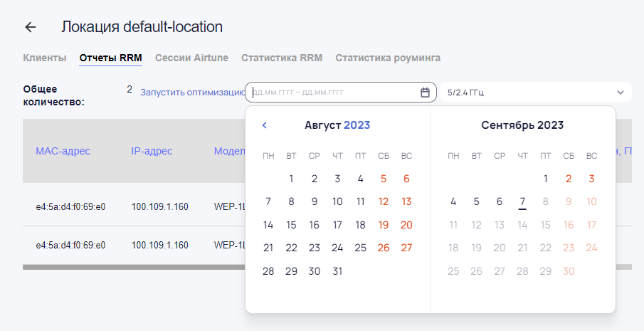This screenshot has height=331, width=644.
Task: Sort by the MAC-адрес column header
Action: (x=63, y=151)
